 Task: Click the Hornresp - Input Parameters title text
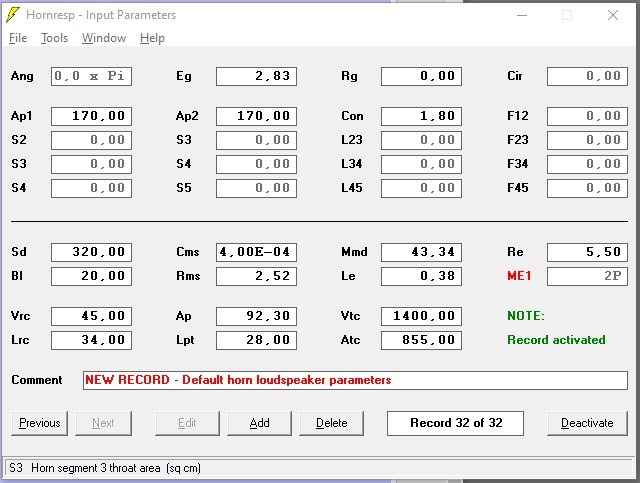click(x=101, y=15)
